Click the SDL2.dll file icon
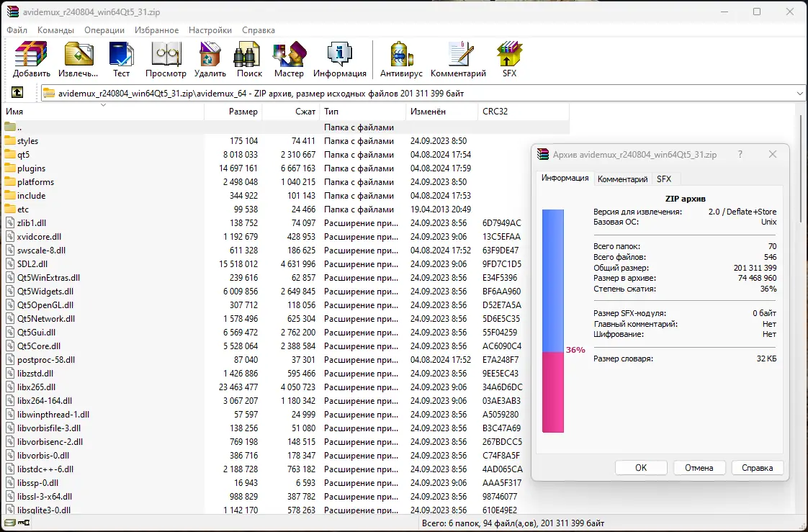Image resolution: width=808 pixels, height=532 pixels. (10, 263)
